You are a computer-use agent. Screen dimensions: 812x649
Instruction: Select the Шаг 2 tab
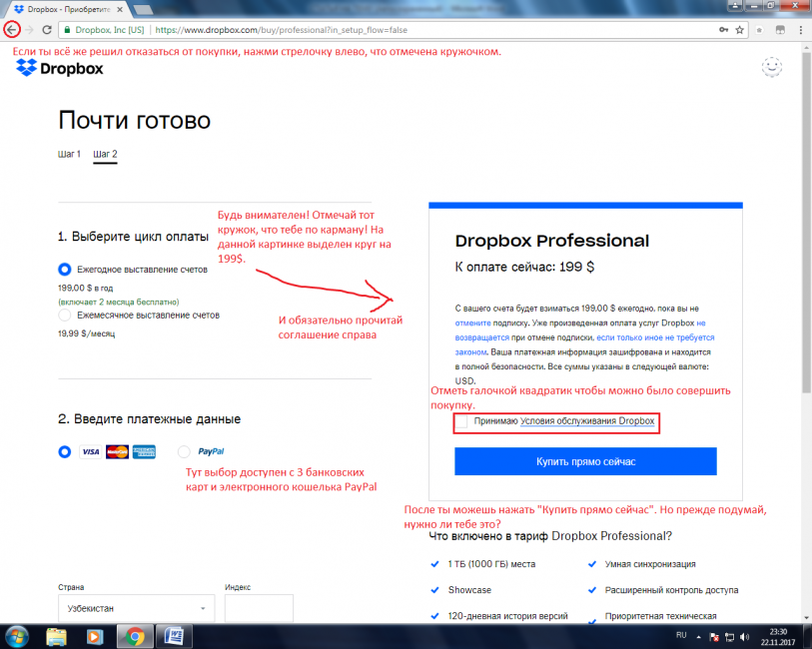click(x=105, y=154)
